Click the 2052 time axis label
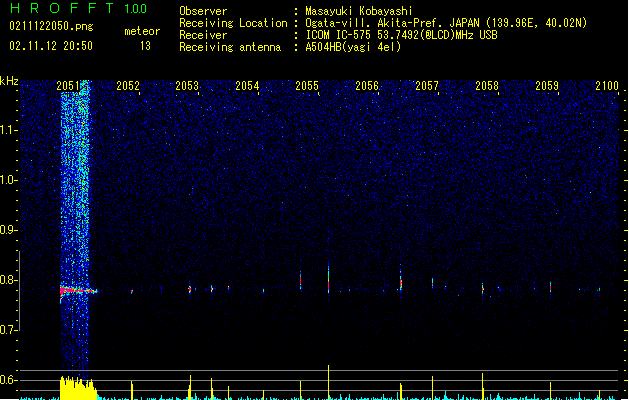The width and height of the screenshot is (629, 400). pyautogui.click(x=128, y=86)
